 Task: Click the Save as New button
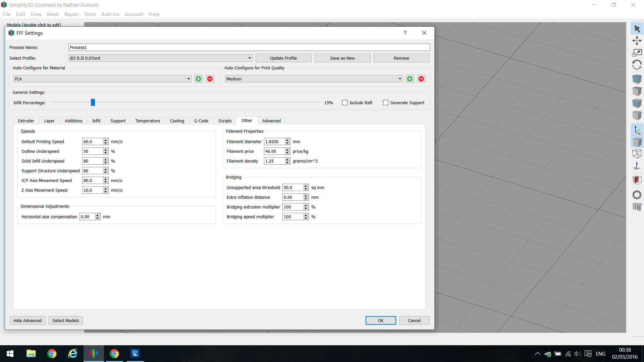[x=342, y=58]
